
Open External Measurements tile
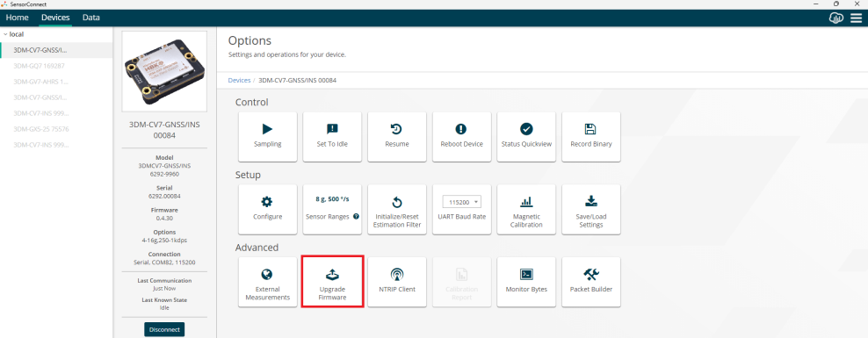pyautogui.click(x=267, y=282)
